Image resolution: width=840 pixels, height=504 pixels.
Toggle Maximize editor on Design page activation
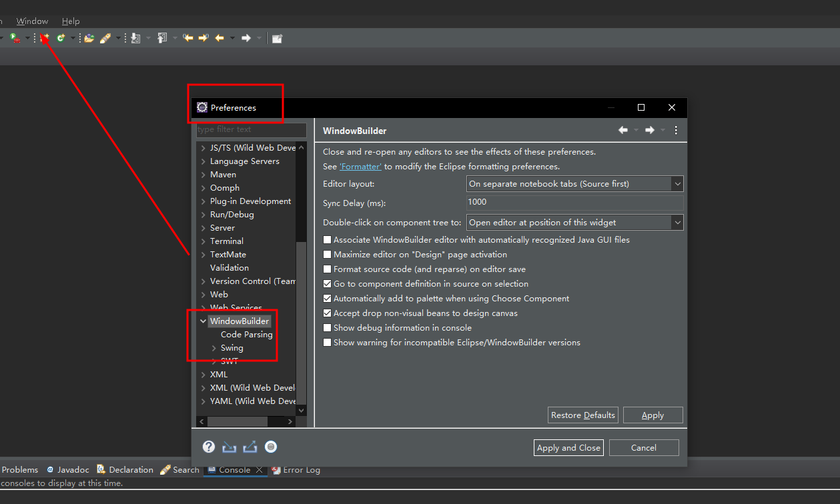(x=327, y=254)
